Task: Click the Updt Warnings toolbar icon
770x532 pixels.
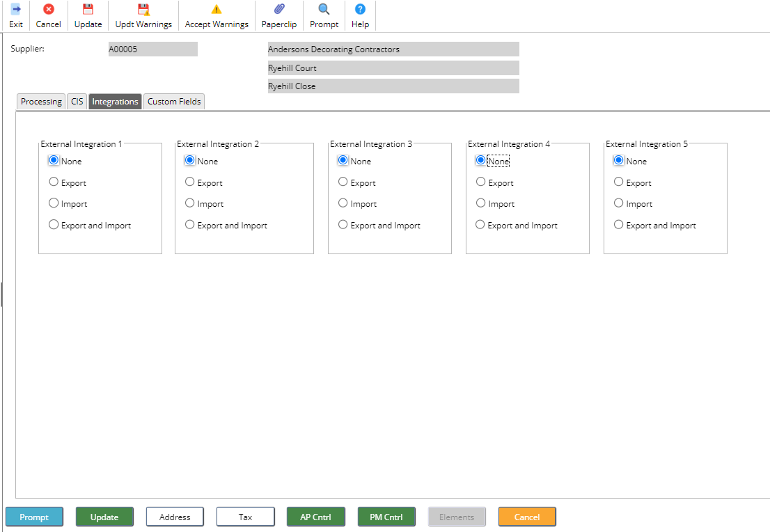Action: point(143,9)
